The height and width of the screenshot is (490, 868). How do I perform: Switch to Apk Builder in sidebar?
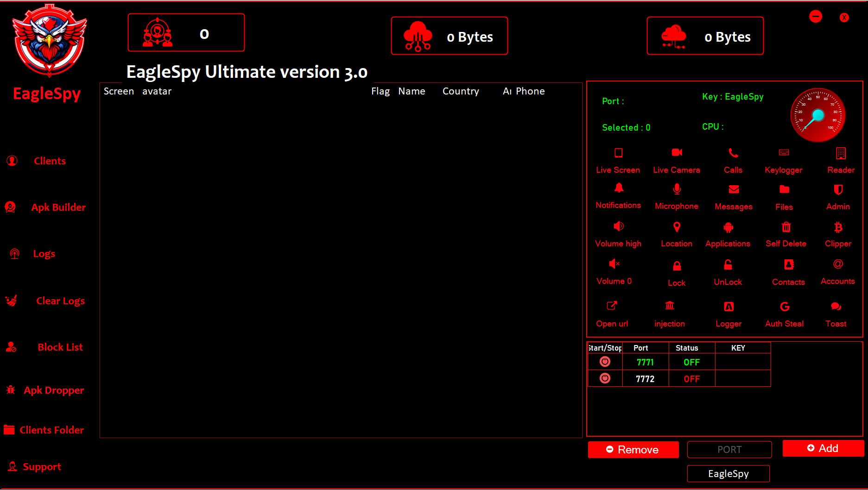tap(58, 207)
